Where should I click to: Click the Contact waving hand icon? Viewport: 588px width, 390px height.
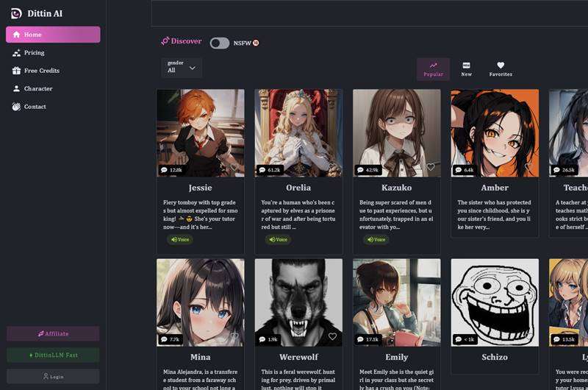click(16, 107)
